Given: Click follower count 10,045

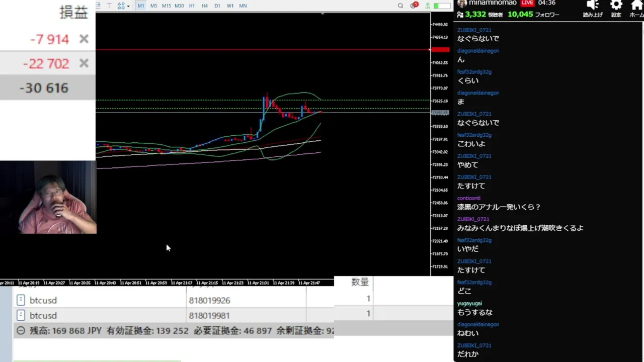Looking at the screenshot, I should (520, 15).
